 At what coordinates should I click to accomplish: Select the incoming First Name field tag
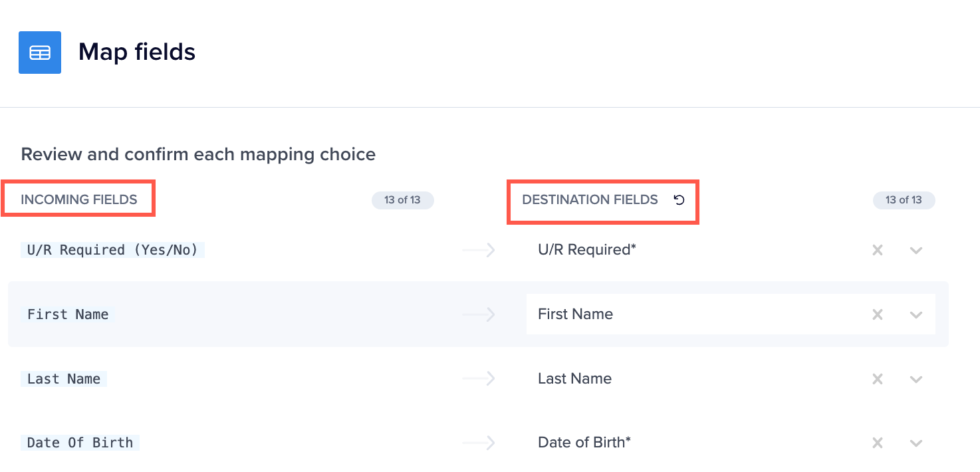(68, 314)
